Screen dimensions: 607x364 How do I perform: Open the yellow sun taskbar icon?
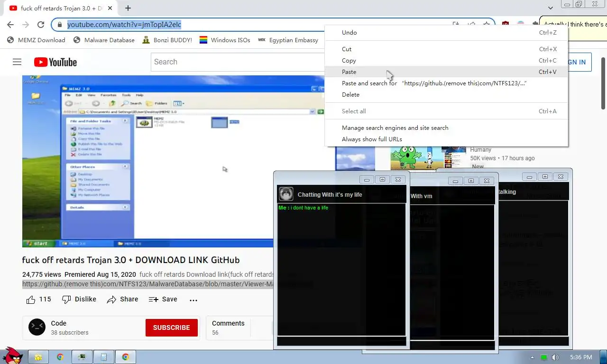click(x=38, y=357)
